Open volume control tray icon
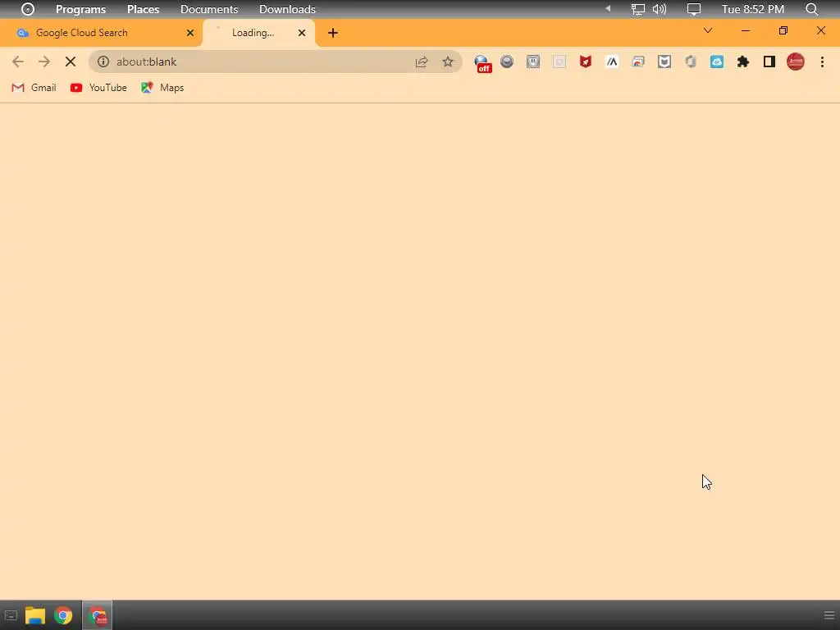Screen dimensions: 840x630 click(x=660, y=9)
